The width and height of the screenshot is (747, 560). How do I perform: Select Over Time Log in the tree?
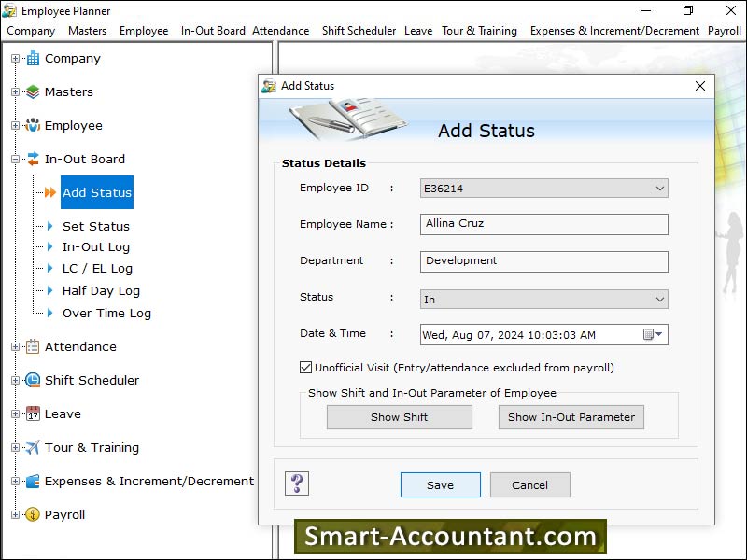point(106,314)
